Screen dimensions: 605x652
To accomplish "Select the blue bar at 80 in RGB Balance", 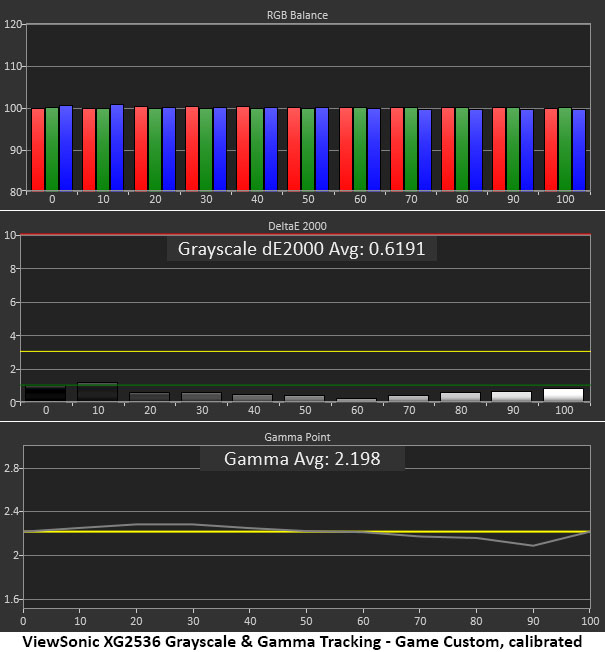I will click(x=476, y=150).
